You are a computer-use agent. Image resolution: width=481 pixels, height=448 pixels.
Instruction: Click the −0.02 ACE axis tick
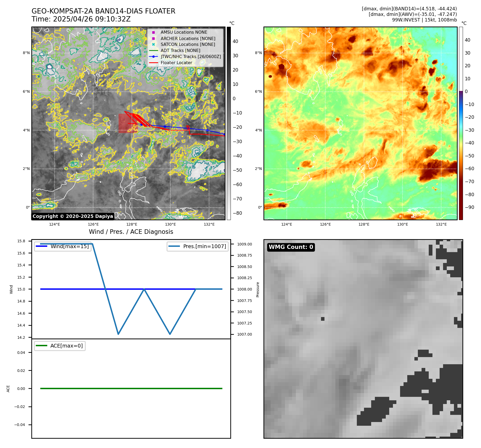point(20,407)
